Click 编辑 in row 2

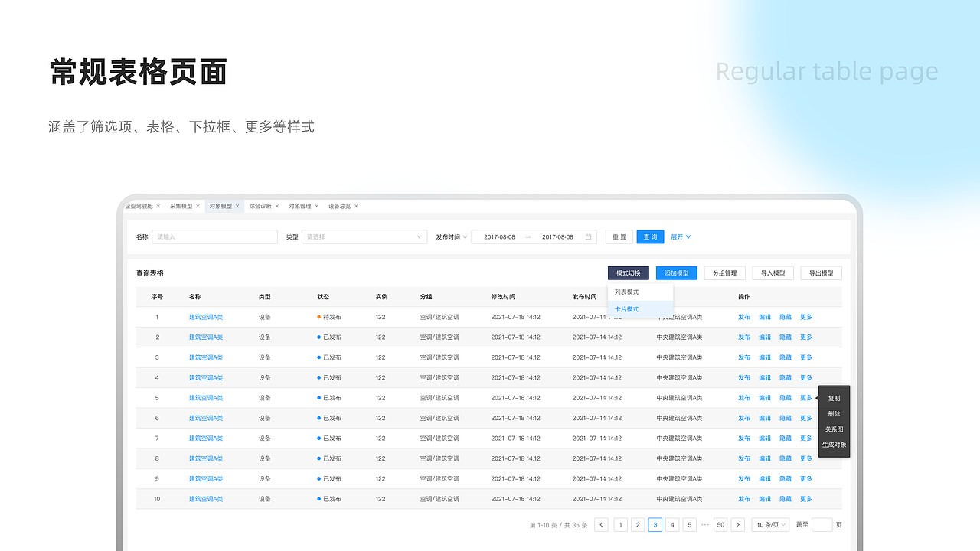point(765,337)
